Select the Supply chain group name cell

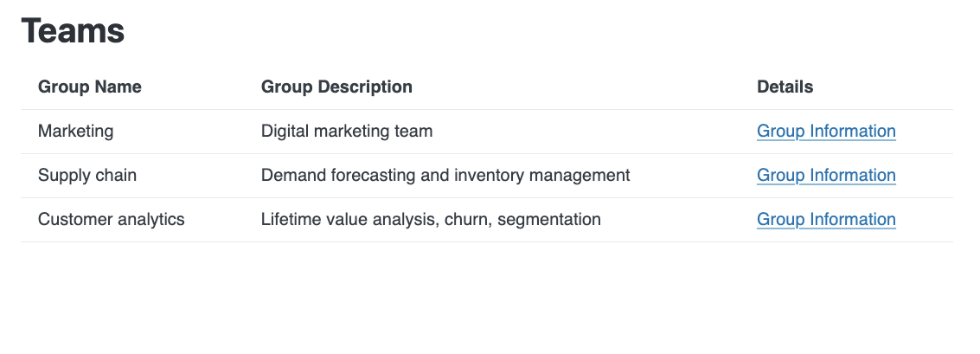click(x=87, y=176)
